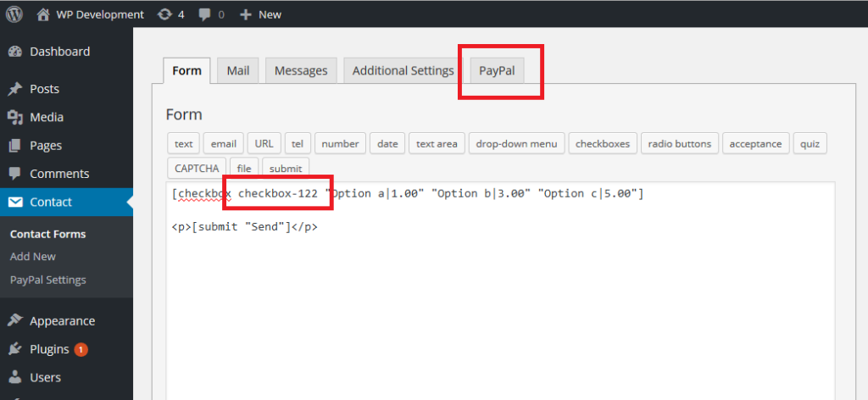Insert a file tag
Screen dimensions: 868x400
point(244,168)
